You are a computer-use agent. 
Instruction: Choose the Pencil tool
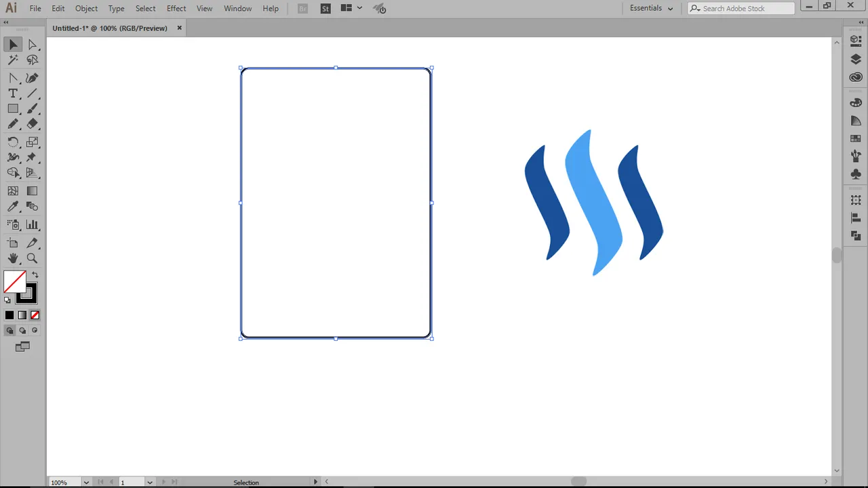tap(14, 125)
